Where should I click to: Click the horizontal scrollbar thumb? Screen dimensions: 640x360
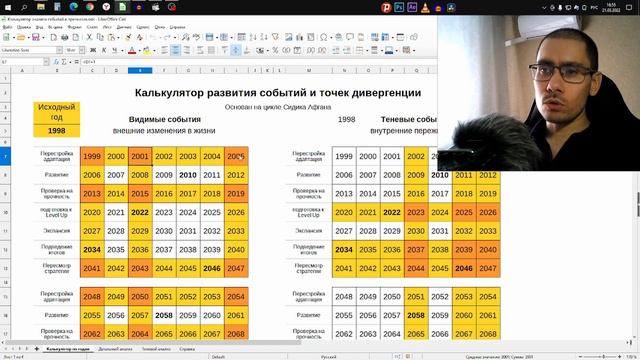153,342
